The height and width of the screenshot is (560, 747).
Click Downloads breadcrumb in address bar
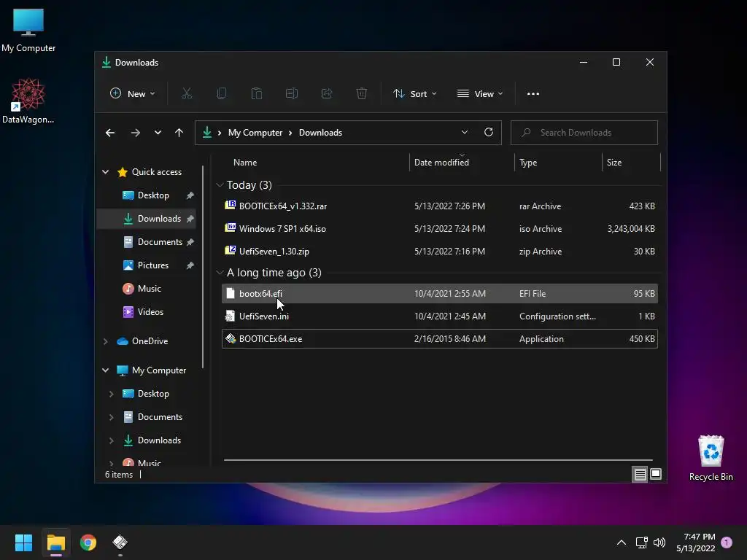coord(320,133)
